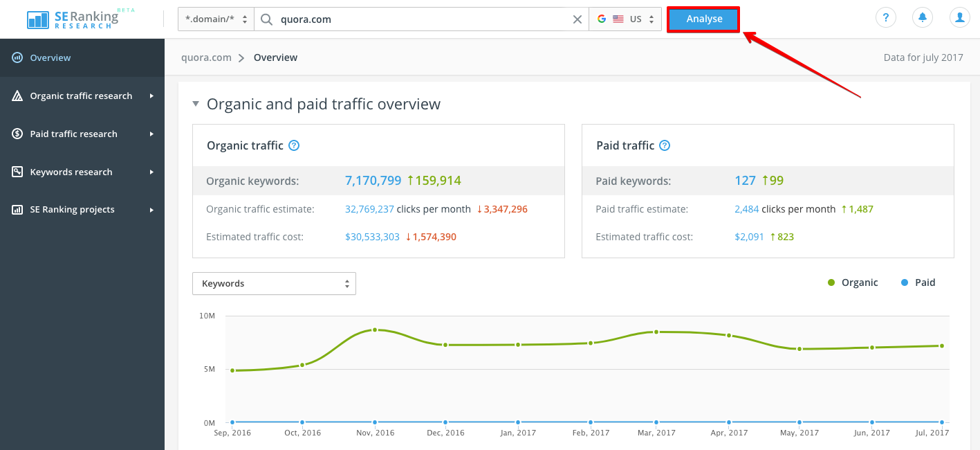The width and height of the screenshot is (980, 450).
Task: Click the May, 2017 organic data point
Action: click(x=799, y=349)
